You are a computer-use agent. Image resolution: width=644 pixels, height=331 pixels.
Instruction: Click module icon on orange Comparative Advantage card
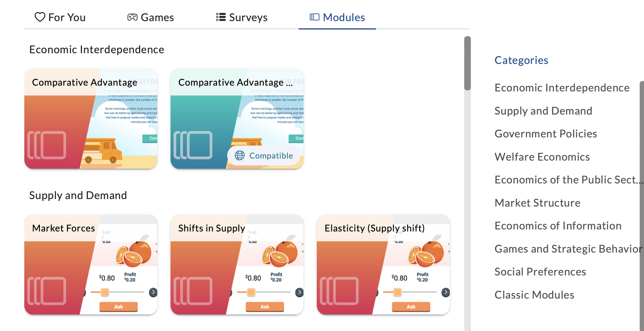click(47, 145)
